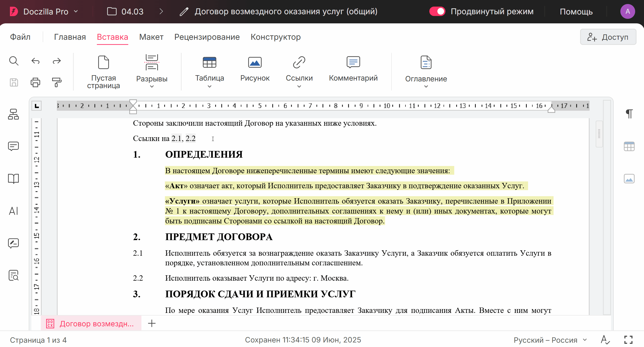Open the open-book sidebar panel
This screenshot has width=644, height=347.
[13, 179]
